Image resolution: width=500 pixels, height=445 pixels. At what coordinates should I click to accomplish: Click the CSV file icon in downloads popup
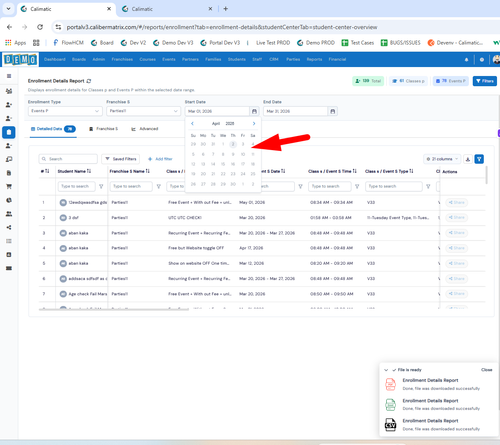click(390, 425)
